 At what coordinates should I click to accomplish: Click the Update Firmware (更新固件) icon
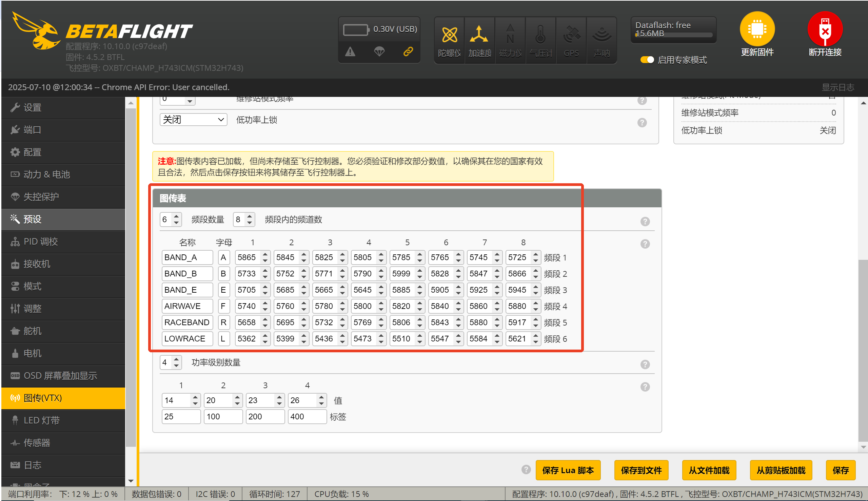[757, 29]
